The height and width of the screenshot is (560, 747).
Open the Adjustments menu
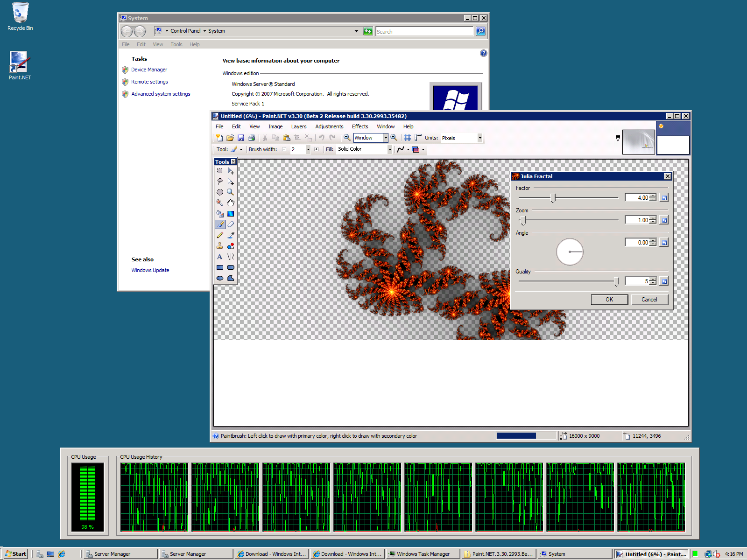tap(329, 126)
